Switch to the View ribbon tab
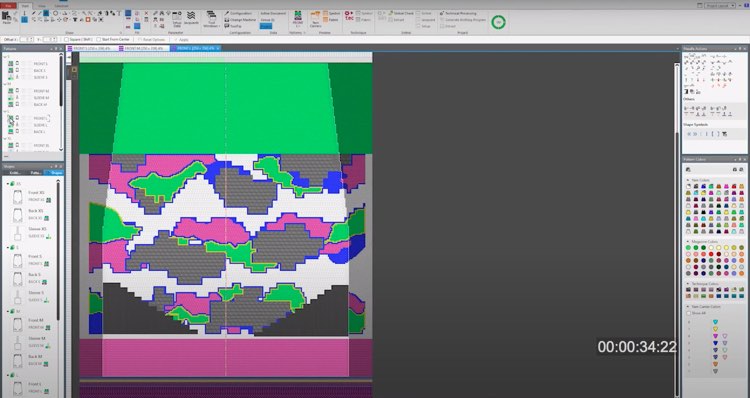 coord(42,6)
